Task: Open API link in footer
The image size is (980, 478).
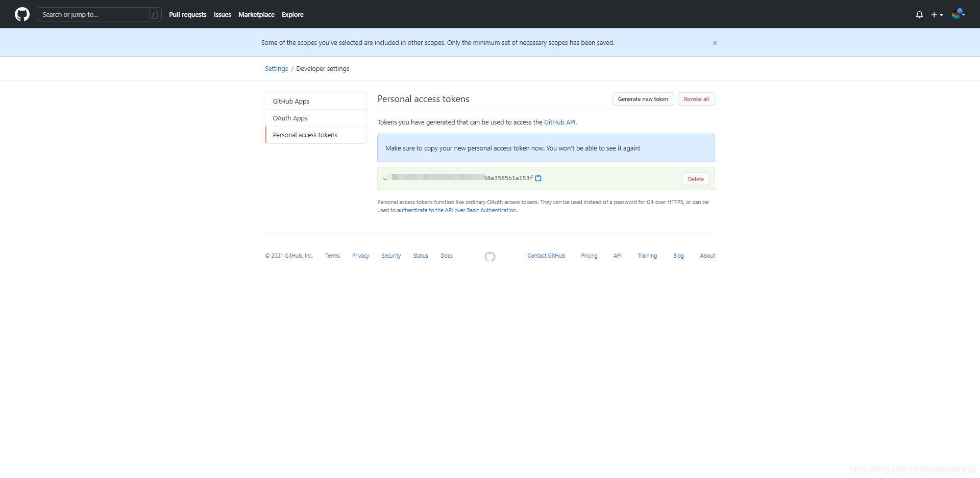Action: pyautogui.click(x=618, y=256)
